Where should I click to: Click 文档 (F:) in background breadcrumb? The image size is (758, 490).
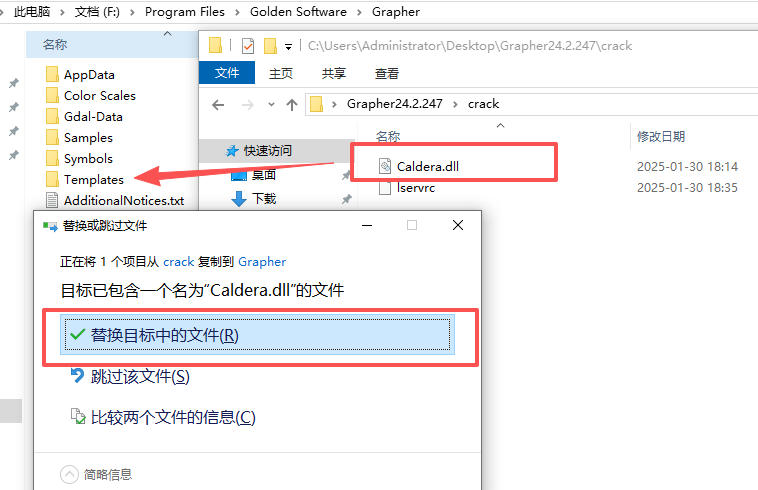point(97,12)
